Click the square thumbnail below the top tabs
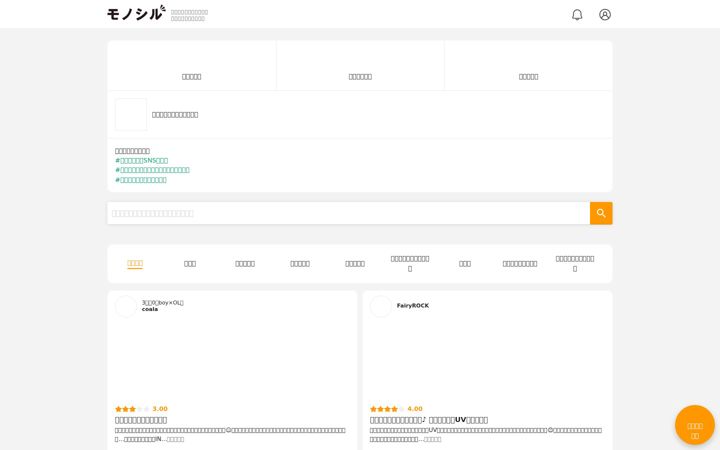Screen dimensions: 720x450 (x=131, y=114)
